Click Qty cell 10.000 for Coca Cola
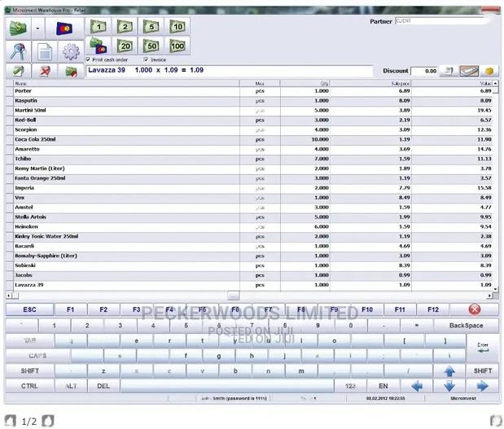This screenshot has width=504, height=429. 305,139
